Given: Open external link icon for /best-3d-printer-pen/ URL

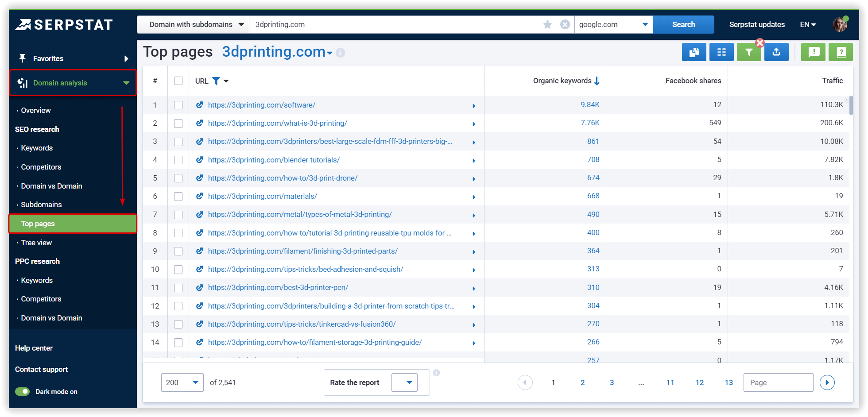Looking at the screenshot, I should [x=200, y=287].
